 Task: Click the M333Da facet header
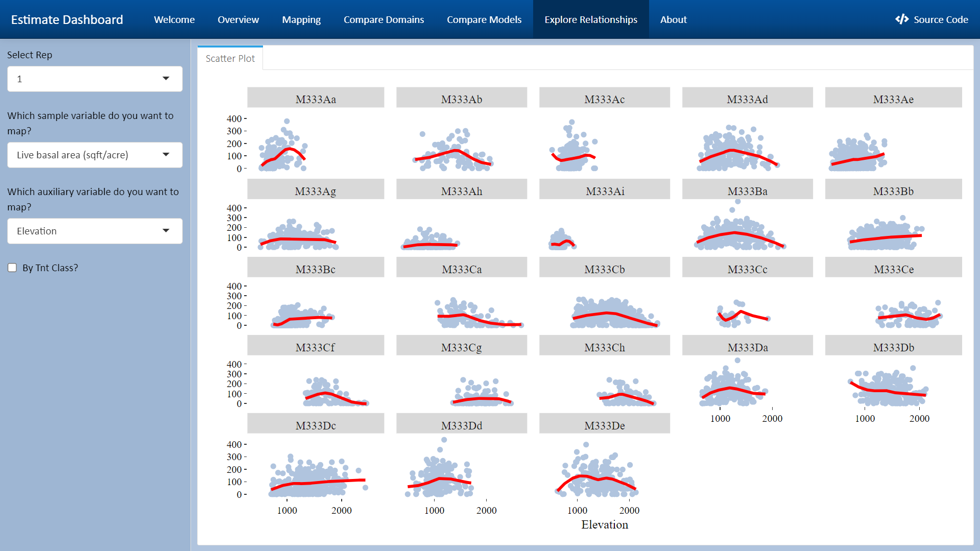[748, 345]
